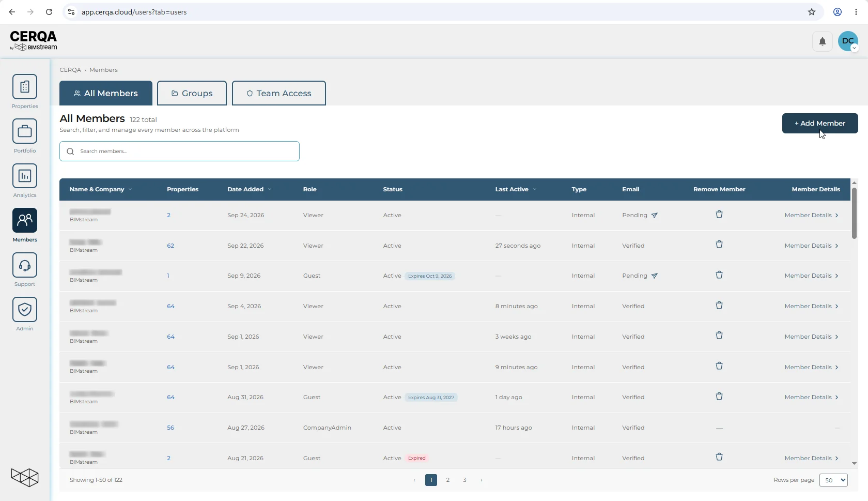Go back with browser back arrow

tap(12, 12)
